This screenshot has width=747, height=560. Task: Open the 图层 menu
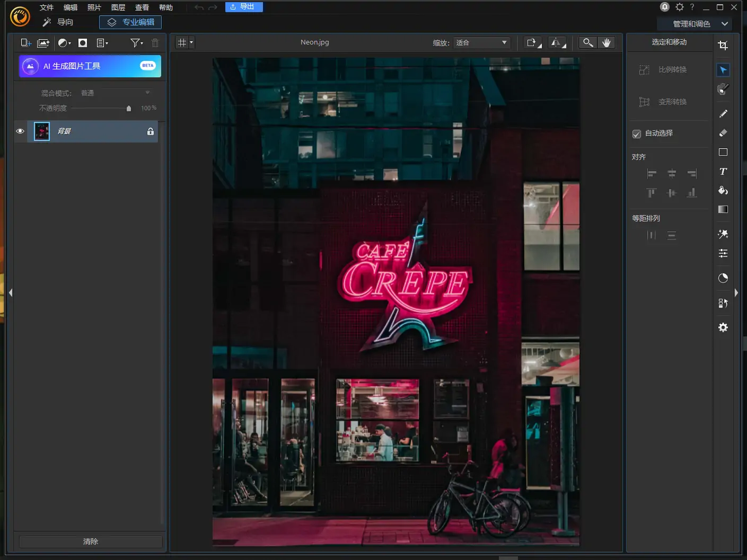coord(118,7)
